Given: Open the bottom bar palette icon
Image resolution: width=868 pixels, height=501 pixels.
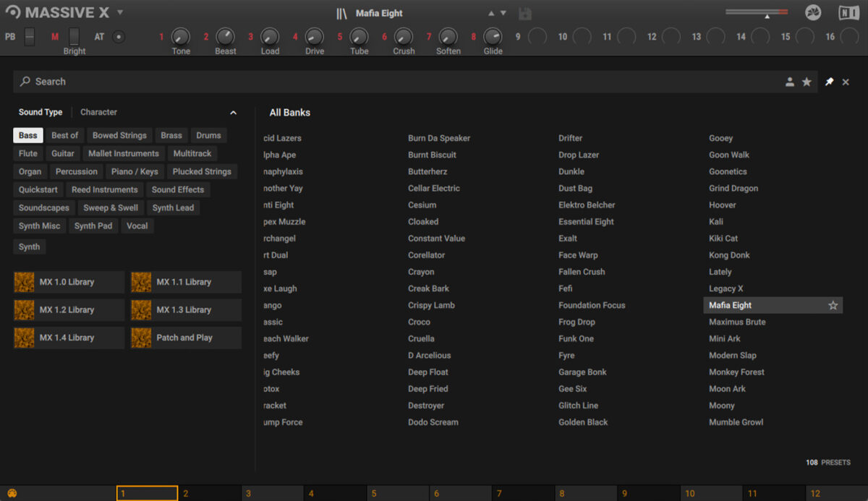Looking at the screenshot, I should (12, 494).
